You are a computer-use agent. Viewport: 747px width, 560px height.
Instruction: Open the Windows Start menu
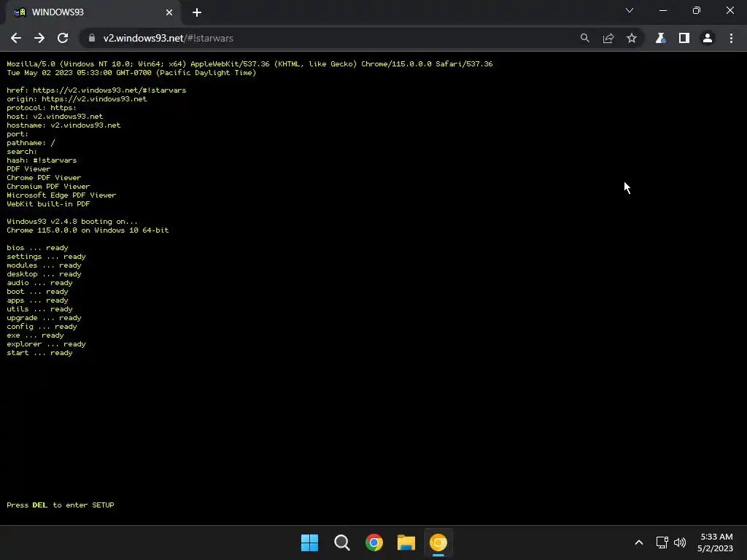309,542
